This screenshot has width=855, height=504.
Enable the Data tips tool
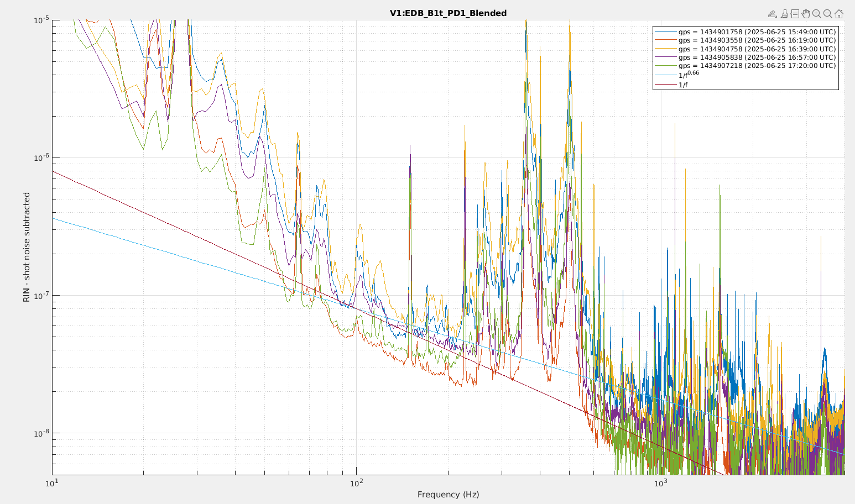795,14
